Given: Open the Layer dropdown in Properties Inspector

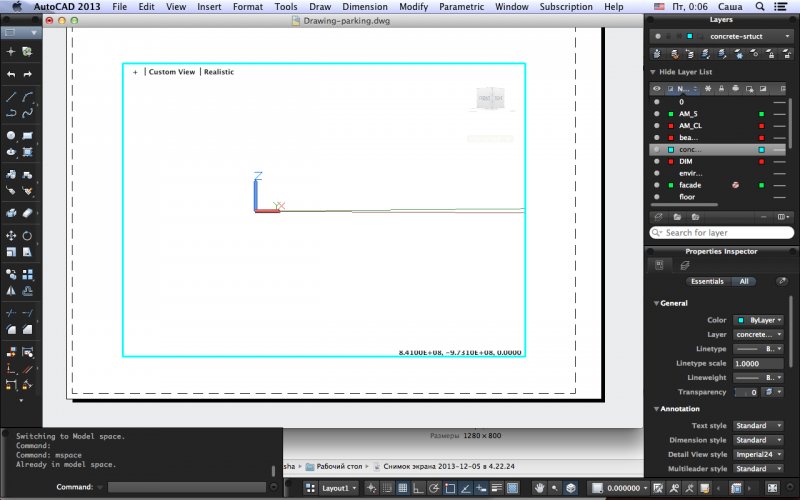Looking at the screenshot, I should [x=758, y=334].
